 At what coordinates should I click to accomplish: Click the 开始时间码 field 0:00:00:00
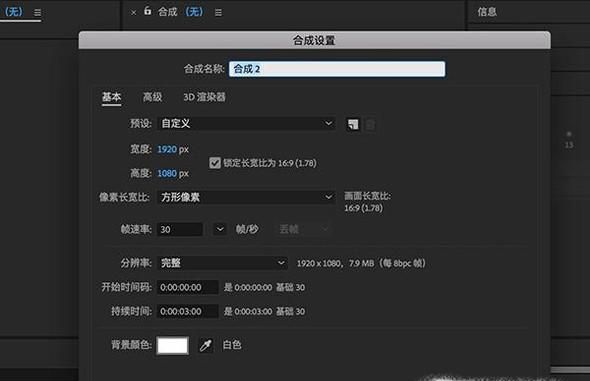point(187,287)
